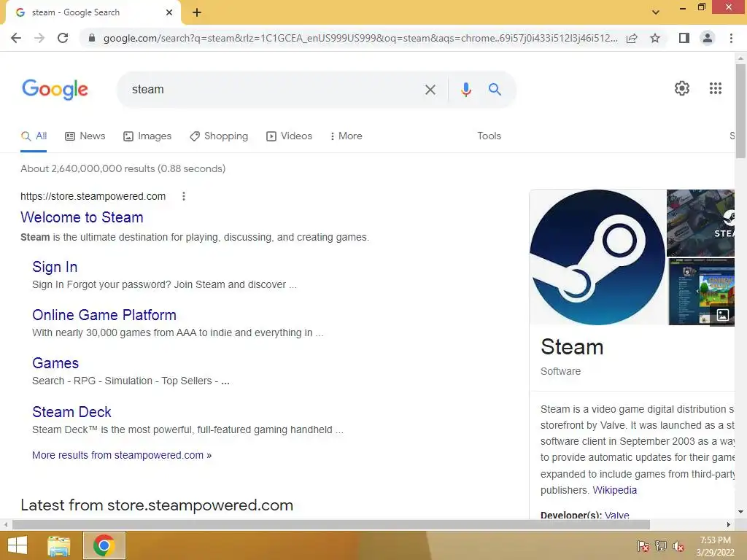Open the 'Steam Deck' sitelink
Image resolution: width=747 pixels, height=560 pixels.
click(71, 412)
